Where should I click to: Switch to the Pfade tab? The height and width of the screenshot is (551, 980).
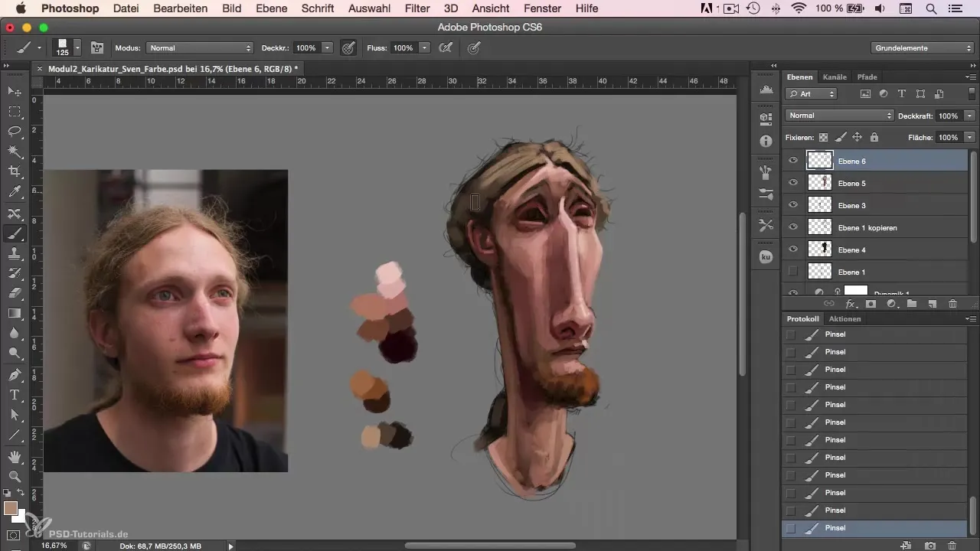[867, 77]
